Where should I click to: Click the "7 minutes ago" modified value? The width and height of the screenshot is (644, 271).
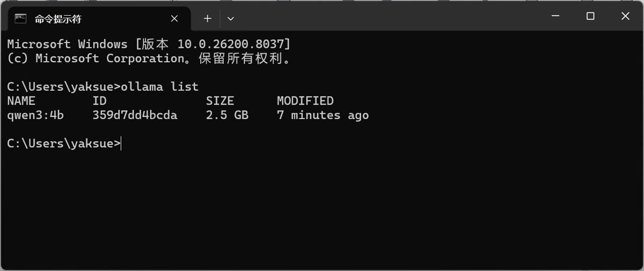323,115
